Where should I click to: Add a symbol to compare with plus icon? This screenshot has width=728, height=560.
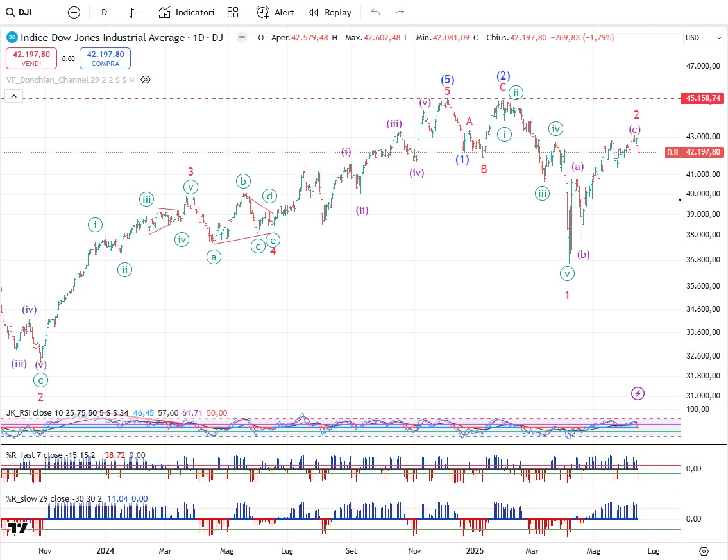(x=74, y=13)
